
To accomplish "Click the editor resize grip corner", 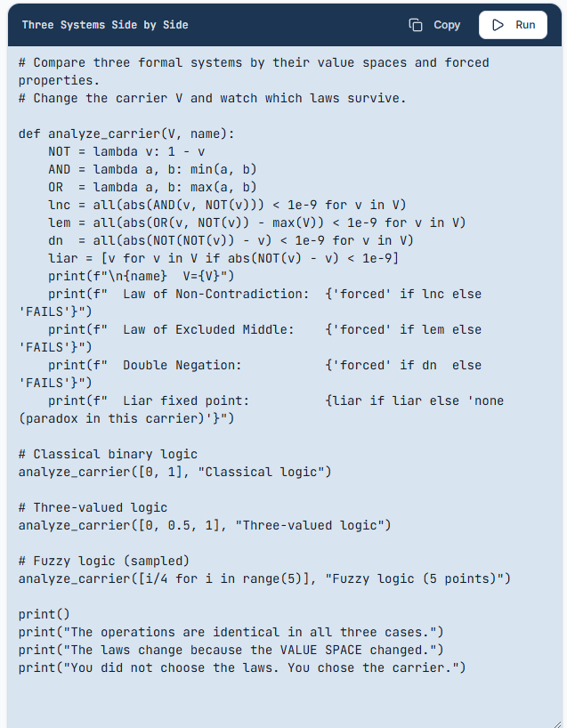I will (x=557, y=723).
